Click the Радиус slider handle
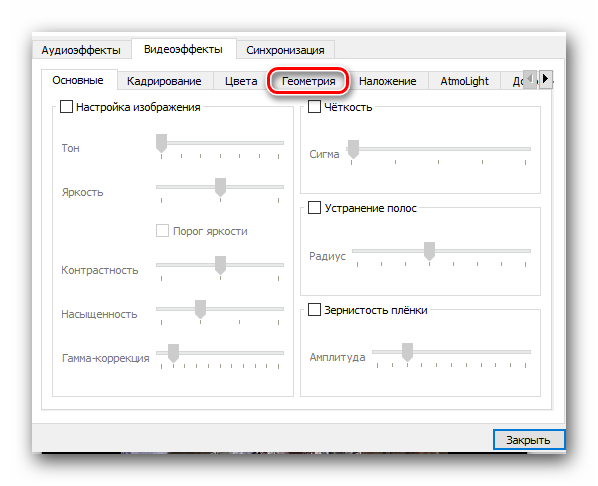The height and width of the screenshot is (486, 598). [x=429, y=251]
